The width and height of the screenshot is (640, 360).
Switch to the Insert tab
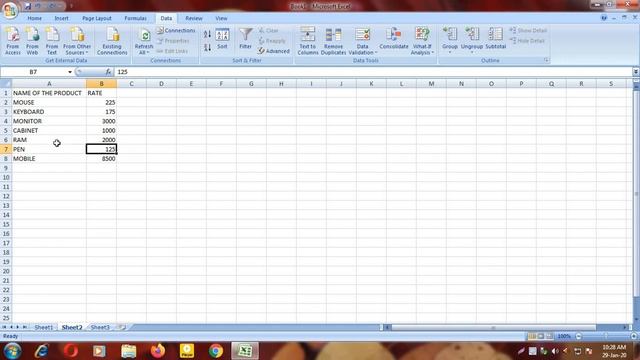pyautogui.click(x=62, y=18)
